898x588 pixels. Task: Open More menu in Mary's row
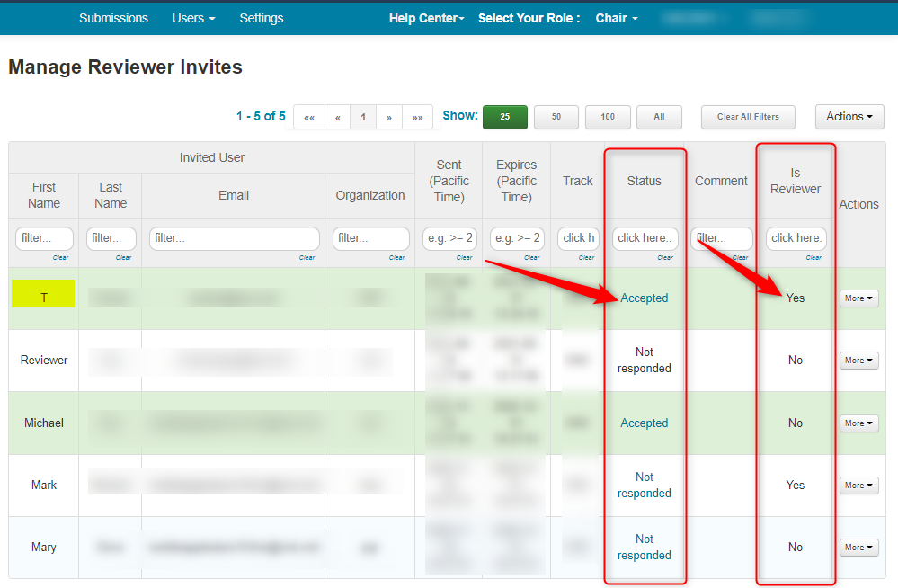[x=859, y=547]
